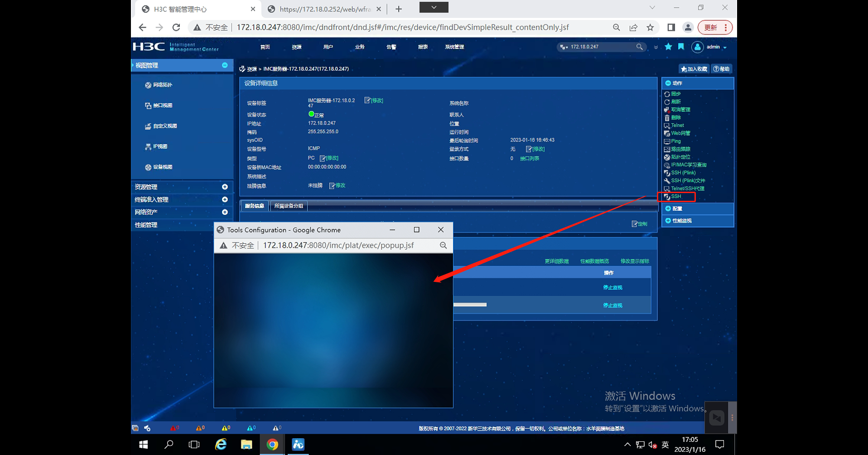Open the 资源 top menu
The width and height of the screenshot is (868, 455).
pyautogui.click(x=297, y=47)
